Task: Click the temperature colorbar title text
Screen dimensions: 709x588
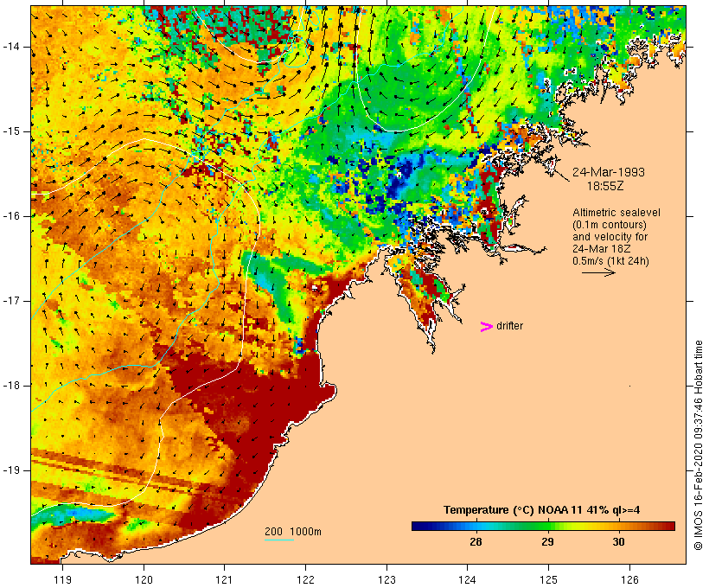Action: (542, 510)
